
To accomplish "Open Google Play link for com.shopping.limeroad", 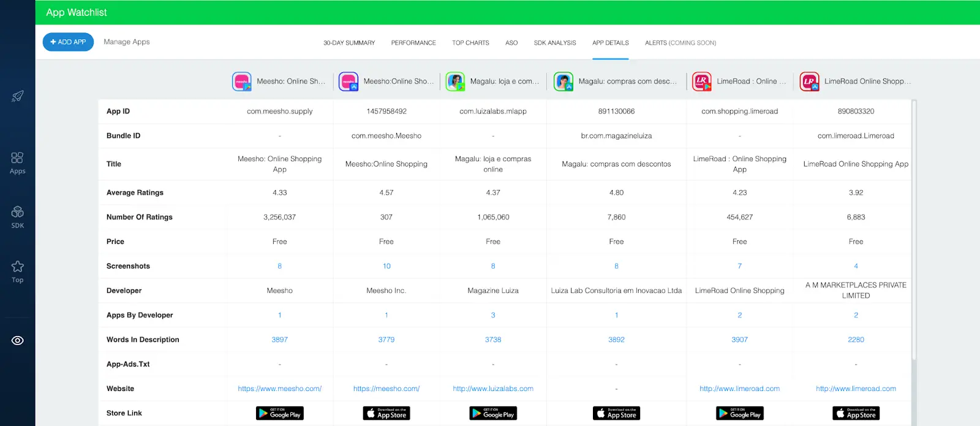I will (x=740, y=414).
